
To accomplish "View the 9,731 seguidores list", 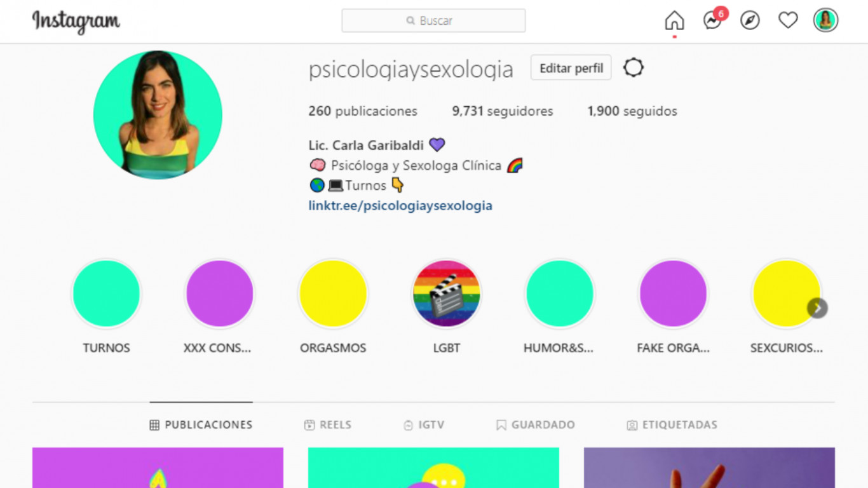I will click(x=503, y=111).
